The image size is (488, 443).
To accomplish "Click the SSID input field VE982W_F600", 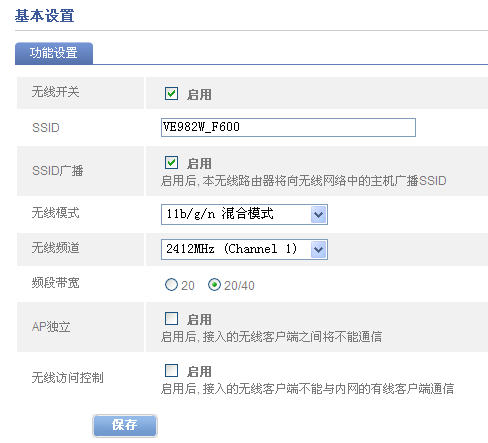I will (x=288, y=127).
